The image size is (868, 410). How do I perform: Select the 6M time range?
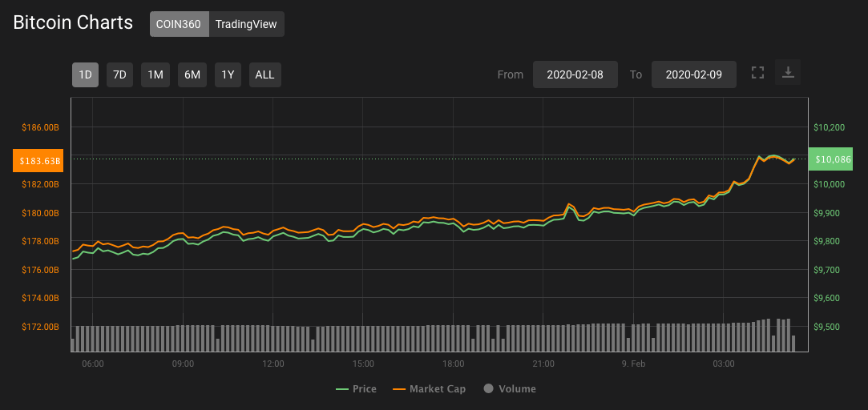tap(192, 74)
